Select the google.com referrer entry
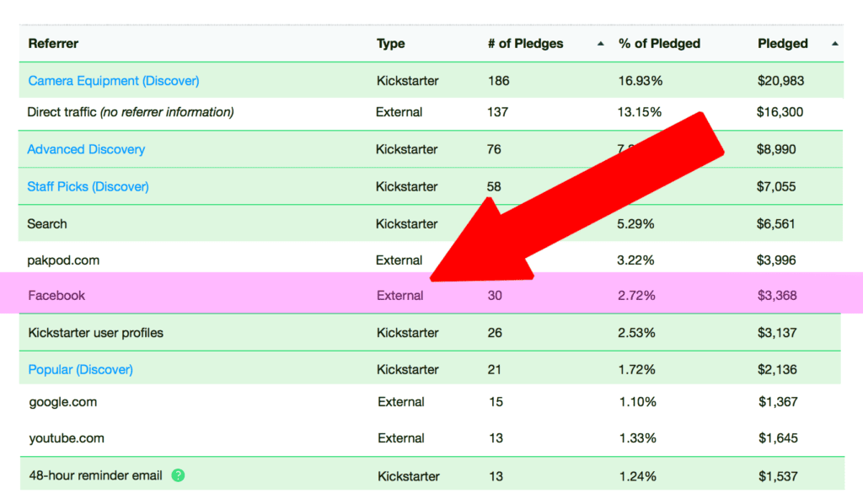This screenshot has height=504, width=863. click(x=62, y=402)
